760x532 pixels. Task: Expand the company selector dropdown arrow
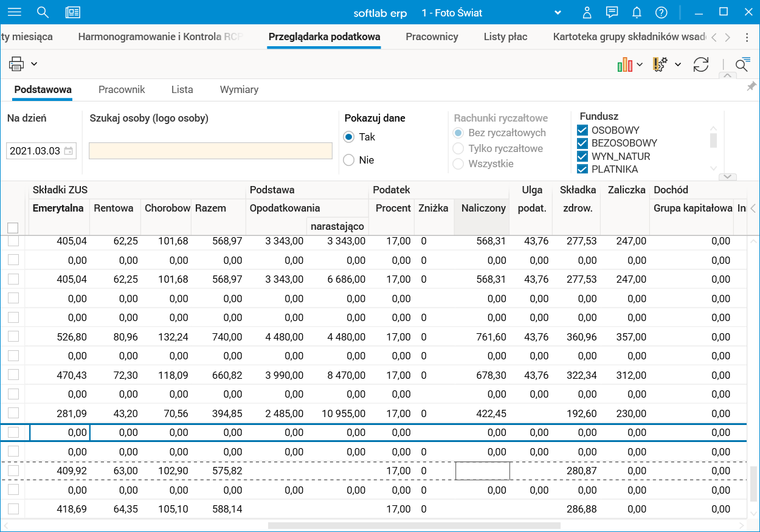558,13
